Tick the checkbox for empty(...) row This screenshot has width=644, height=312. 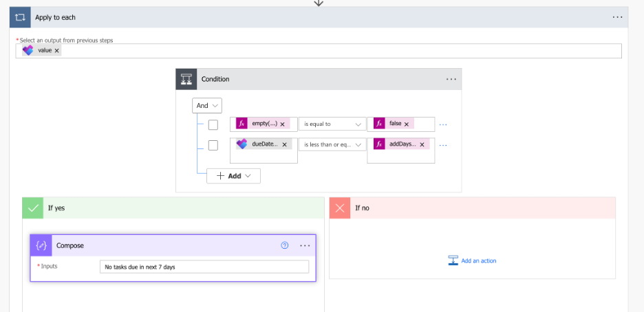point(213,124)
